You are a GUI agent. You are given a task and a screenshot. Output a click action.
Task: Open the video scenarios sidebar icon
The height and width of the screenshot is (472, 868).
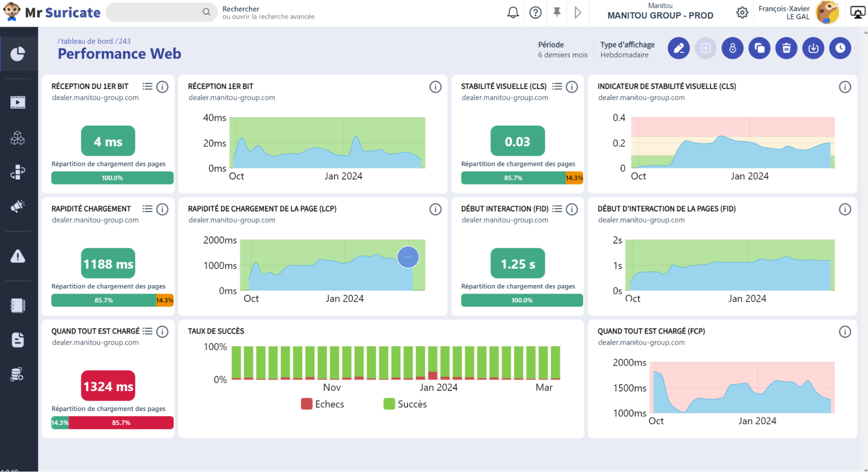point(18,103)
